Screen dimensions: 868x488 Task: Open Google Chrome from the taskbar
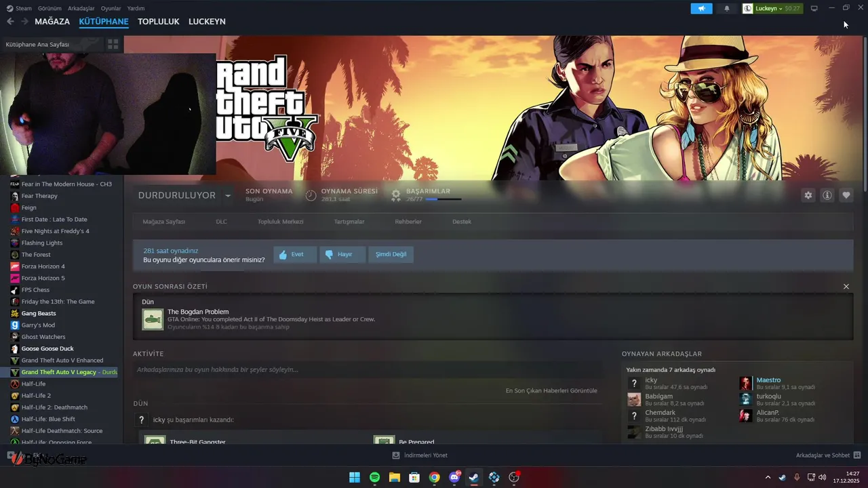434,477
